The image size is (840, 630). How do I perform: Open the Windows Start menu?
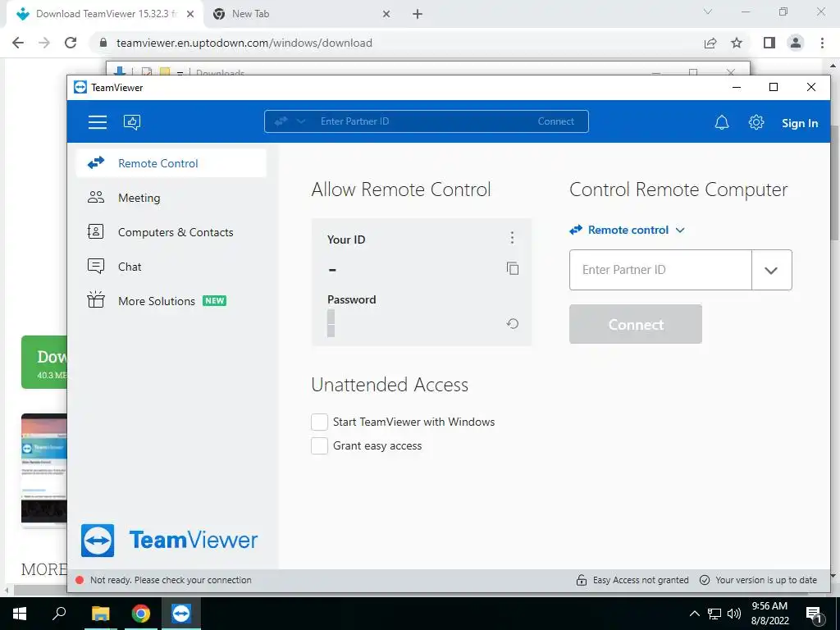click(x=20, y=614)
